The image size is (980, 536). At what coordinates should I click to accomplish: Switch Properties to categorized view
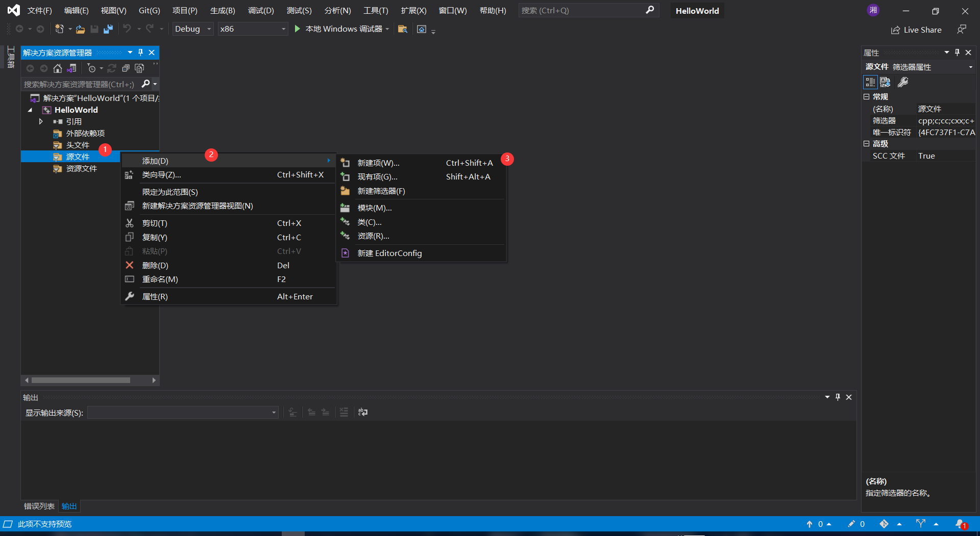pos(870,82)
